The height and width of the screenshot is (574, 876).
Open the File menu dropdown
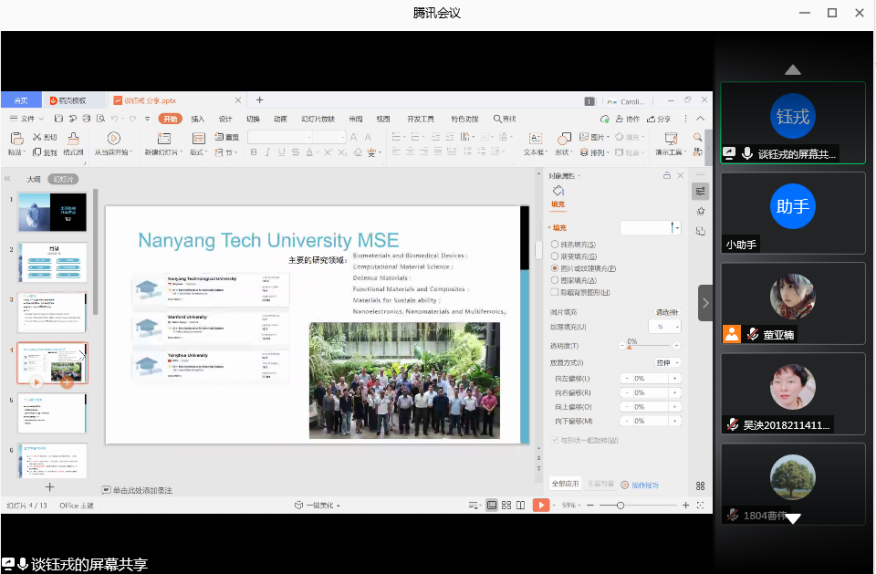pyautogui.click(x=27, y=118)
